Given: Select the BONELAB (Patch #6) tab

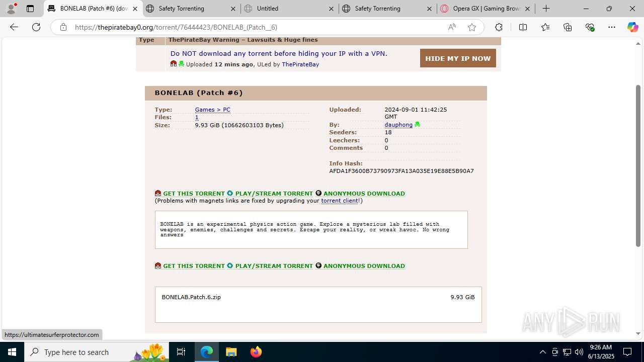Looking at the screenshot, I should (x=93, y=9).
